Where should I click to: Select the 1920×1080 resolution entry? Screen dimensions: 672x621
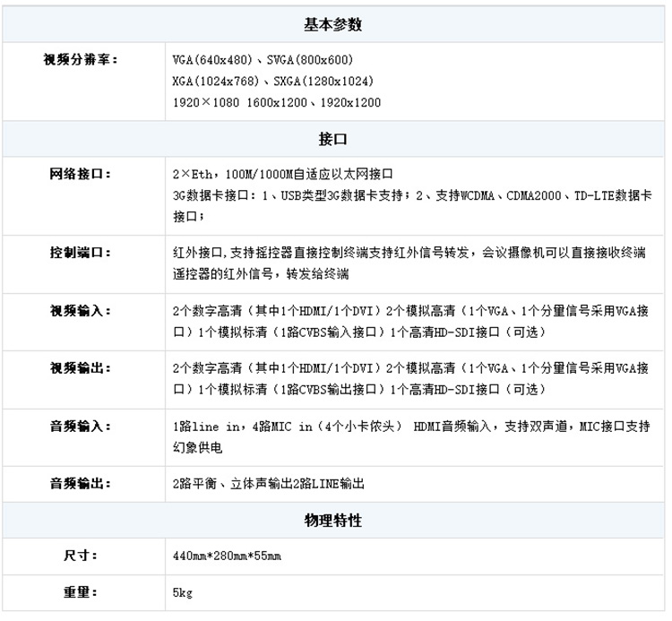point(206,103)
